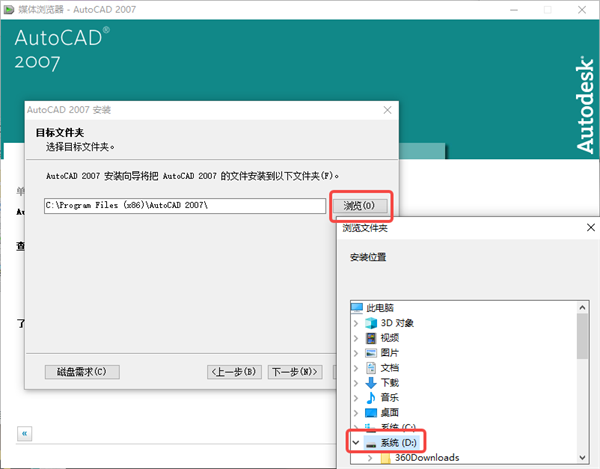Expand the 360Downloads folder node

pos(370,458)
